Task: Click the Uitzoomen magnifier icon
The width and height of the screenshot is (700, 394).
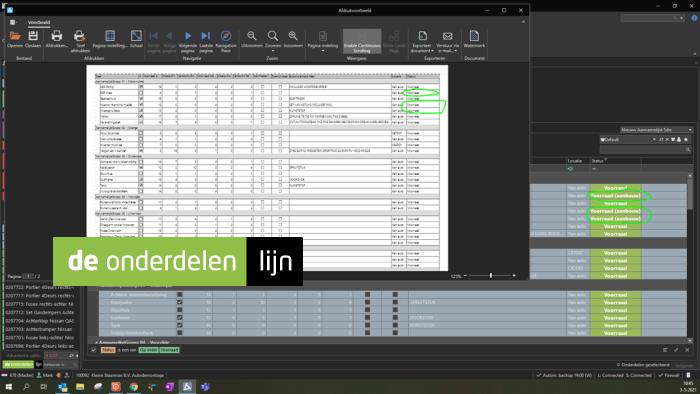Action: tap(252, 36)
